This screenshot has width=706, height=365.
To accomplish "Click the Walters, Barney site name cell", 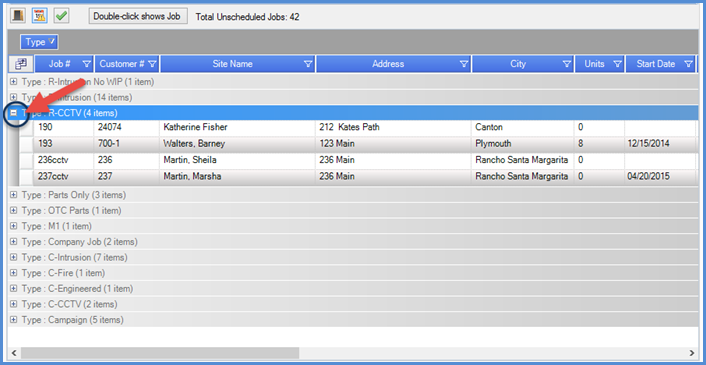I will pyautogui.click(x=237, y=144).
